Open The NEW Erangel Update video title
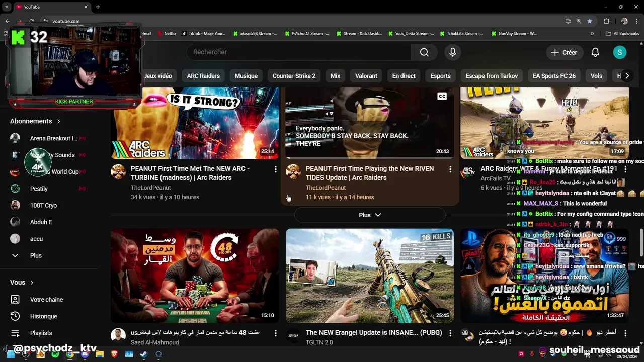This screenshot has height=362, width=644. click(374, 333)
